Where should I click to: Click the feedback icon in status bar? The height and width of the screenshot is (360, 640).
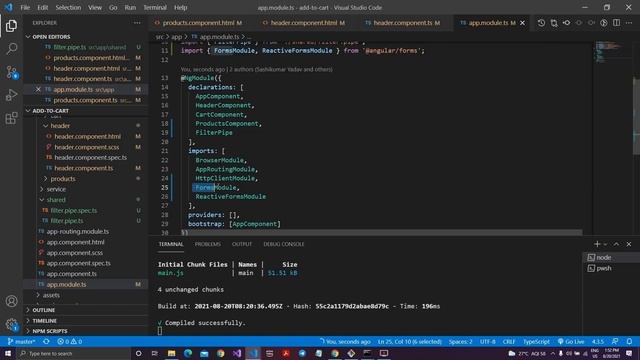[x=615, y=342]
